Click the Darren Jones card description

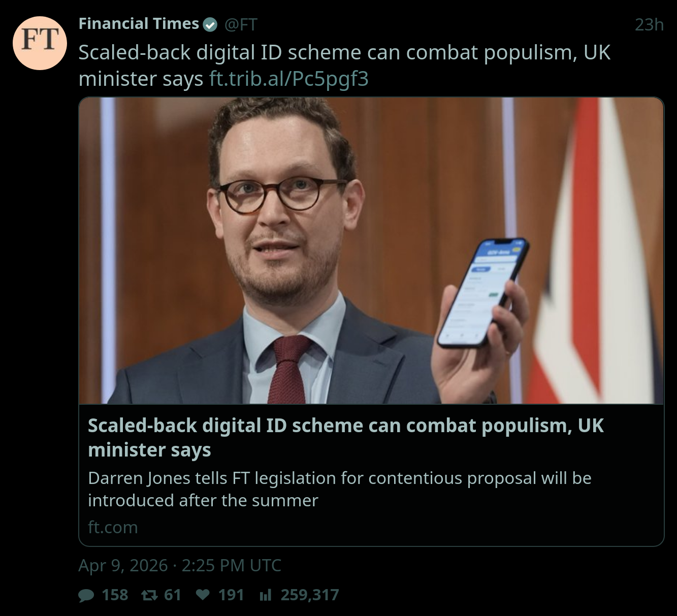[x=339, y=489]
